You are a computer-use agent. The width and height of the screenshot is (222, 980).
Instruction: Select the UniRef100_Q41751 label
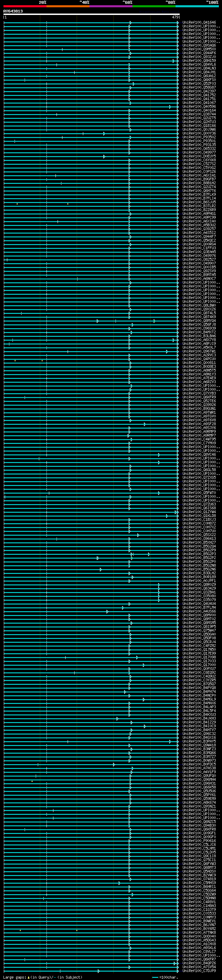point(199,99)
